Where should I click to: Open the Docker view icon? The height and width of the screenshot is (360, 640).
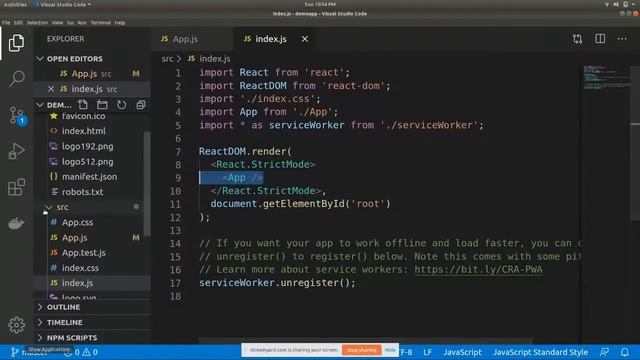point(16,223)
